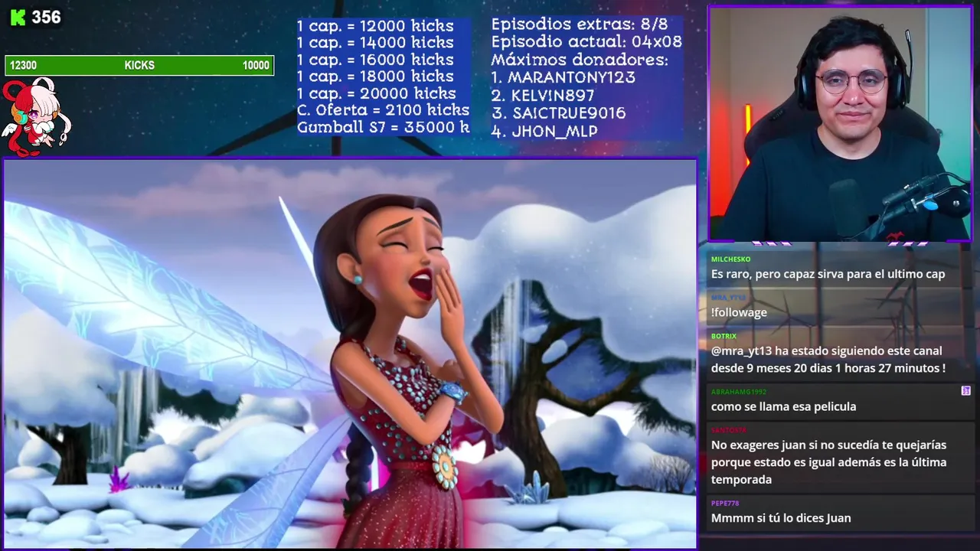Click the '!followage' chat command message

coord(739,312)
